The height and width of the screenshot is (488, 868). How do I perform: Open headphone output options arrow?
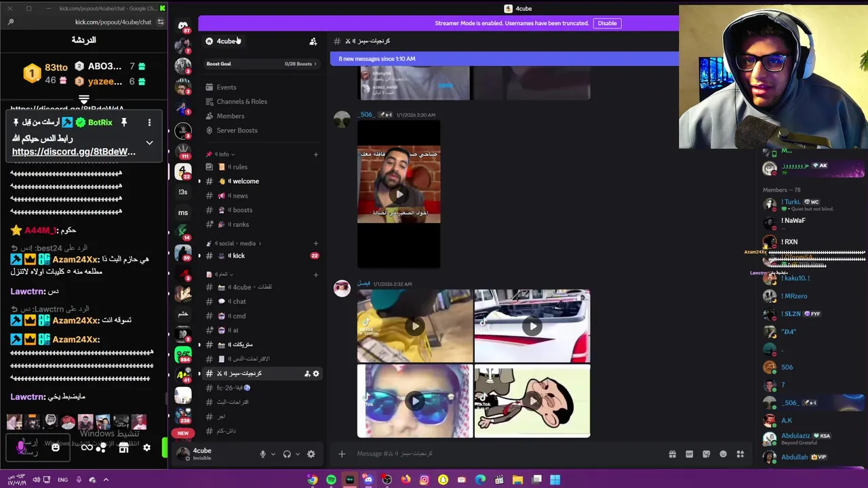pyautogui.click(x=297, y=454)
